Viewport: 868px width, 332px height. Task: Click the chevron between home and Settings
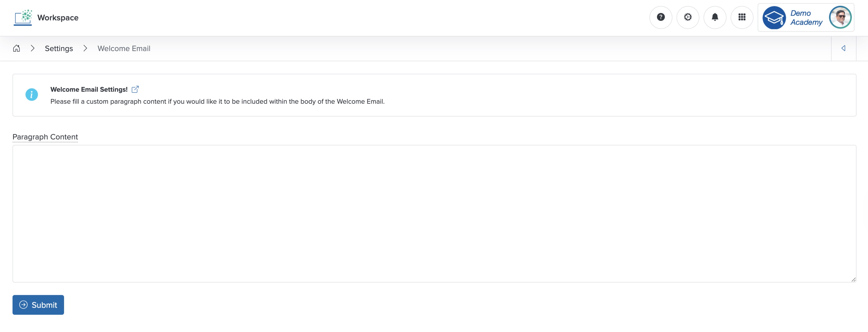pos(33,48)
